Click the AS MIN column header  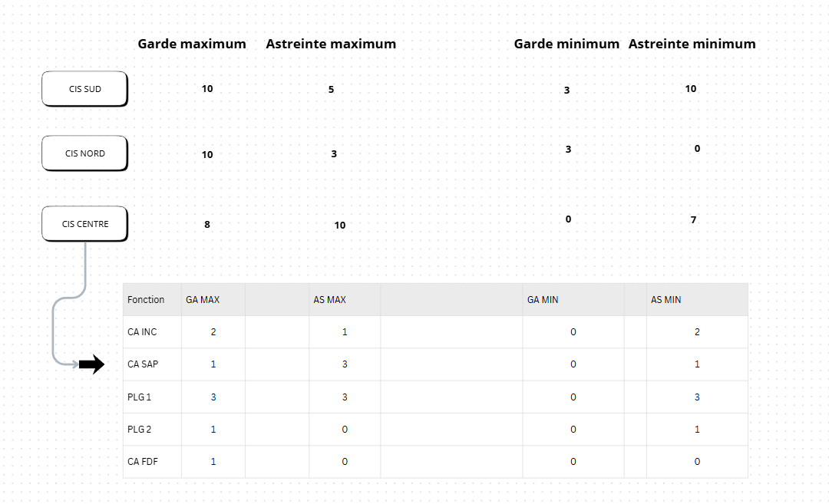[x=666, y=300]
